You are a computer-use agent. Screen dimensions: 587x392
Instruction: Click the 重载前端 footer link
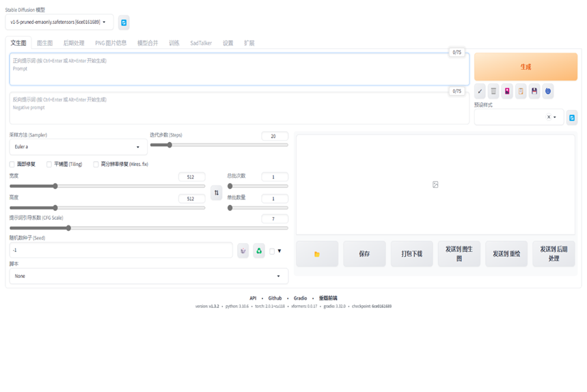tap(328, 298)
